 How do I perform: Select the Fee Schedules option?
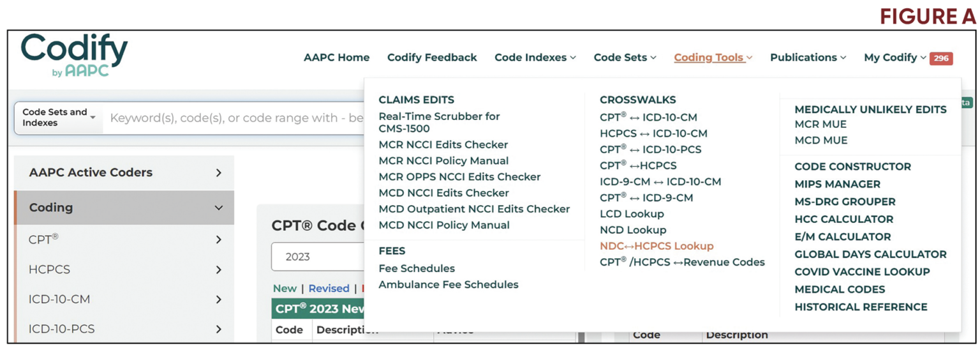click(417, 268)
